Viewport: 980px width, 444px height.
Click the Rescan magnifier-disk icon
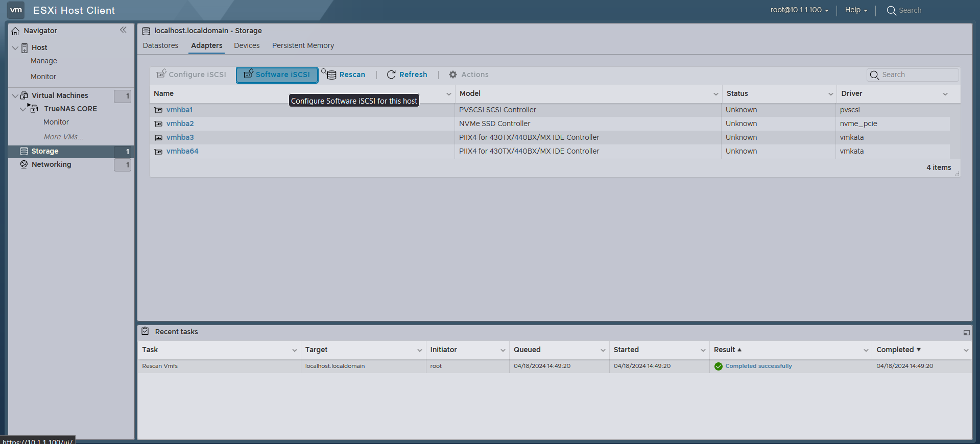click(329, 74)
